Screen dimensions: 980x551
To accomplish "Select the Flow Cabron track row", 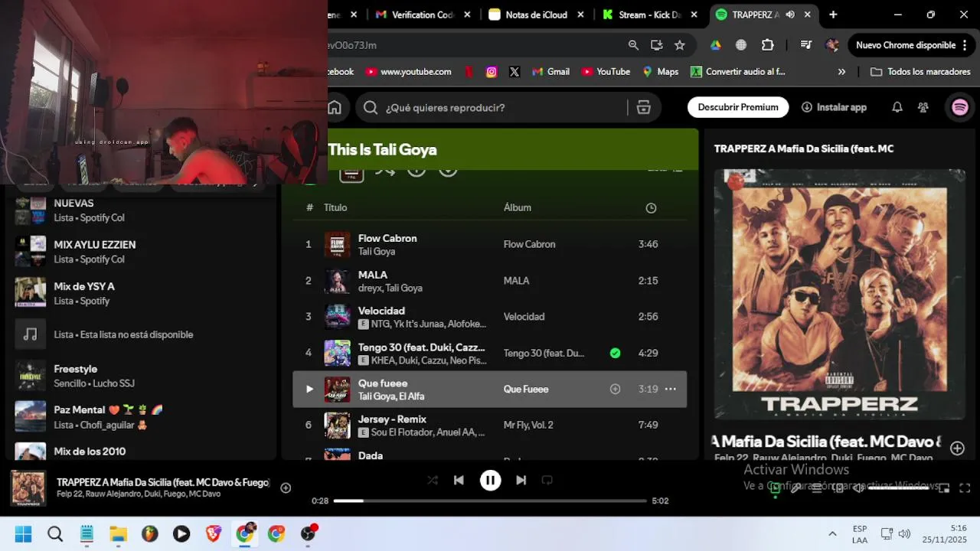I will (490, 244).
